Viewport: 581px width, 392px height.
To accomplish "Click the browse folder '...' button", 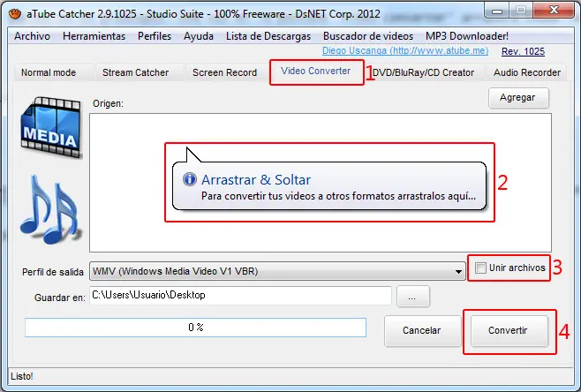I will point(412,296).
